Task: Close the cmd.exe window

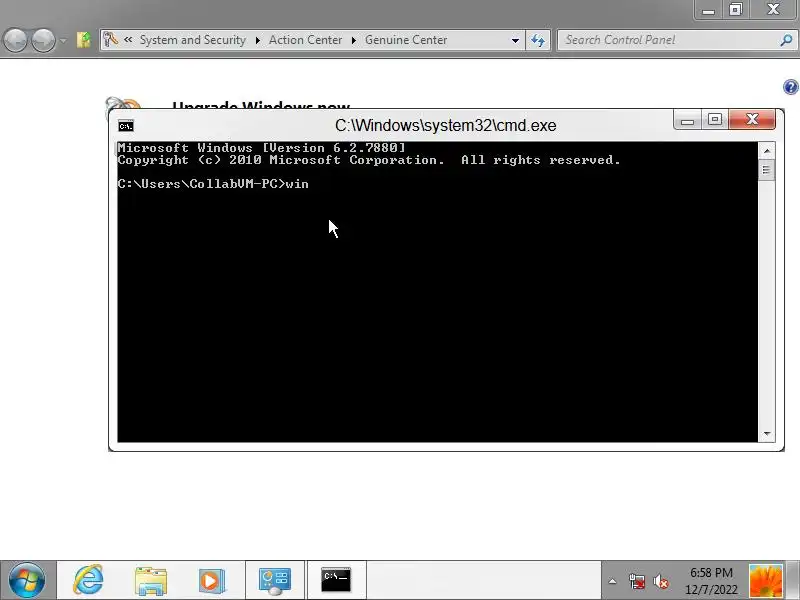Action: pos(752,120)
